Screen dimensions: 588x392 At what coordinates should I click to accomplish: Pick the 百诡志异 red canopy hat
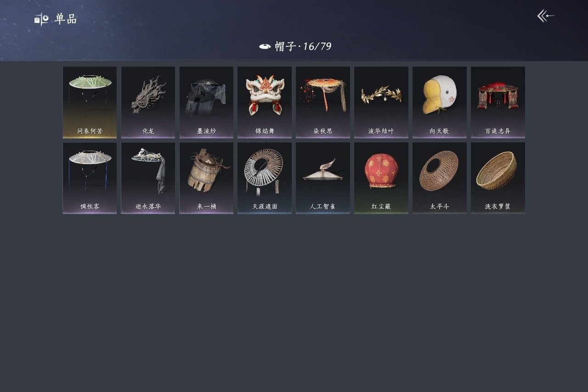[x=498, y=102]
